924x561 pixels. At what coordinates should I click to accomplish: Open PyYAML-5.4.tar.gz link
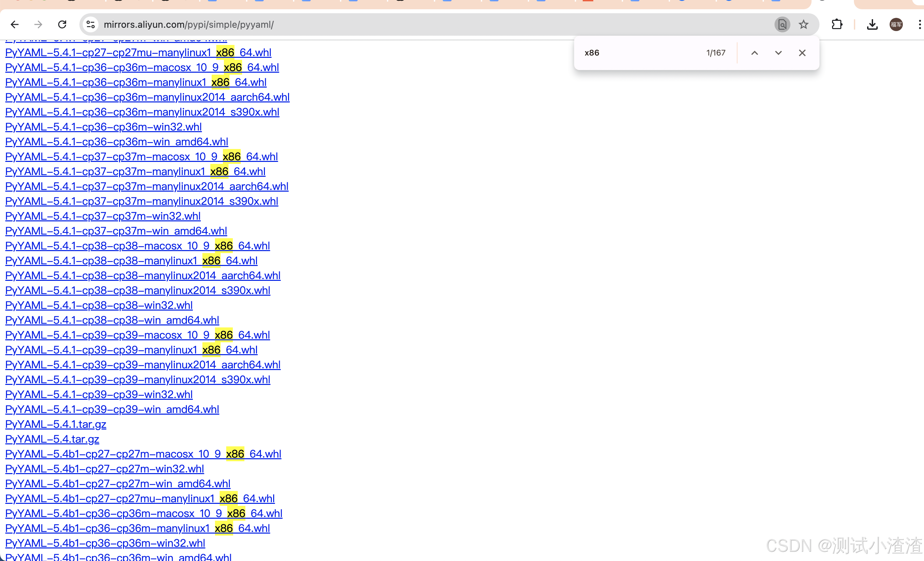52,439
